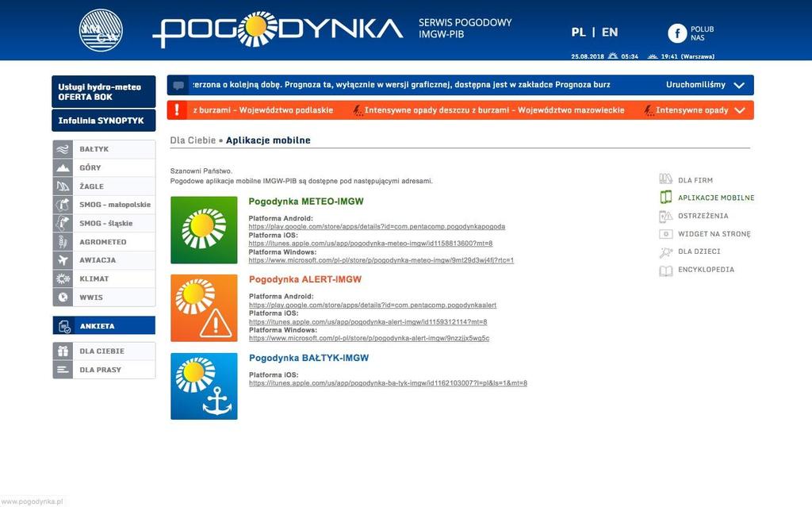Click the SMOG śląskie map icon
The width and height of the screenshot is (812, 507).
pos(63,224)
